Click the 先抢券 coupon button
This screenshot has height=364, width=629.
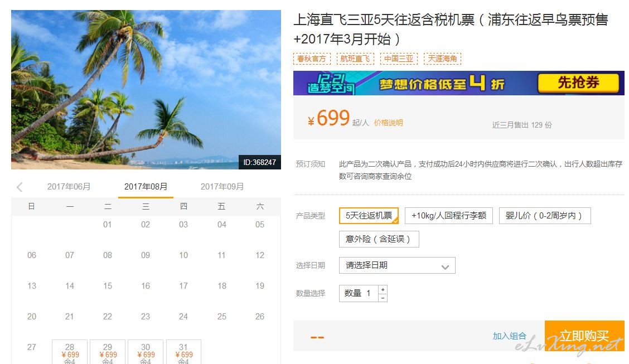point(578,82)
